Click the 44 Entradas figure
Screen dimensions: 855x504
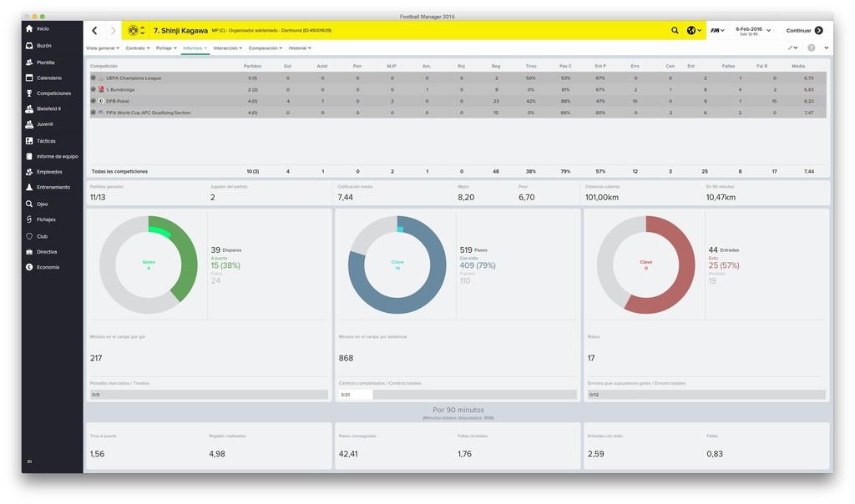coord(724,249)
